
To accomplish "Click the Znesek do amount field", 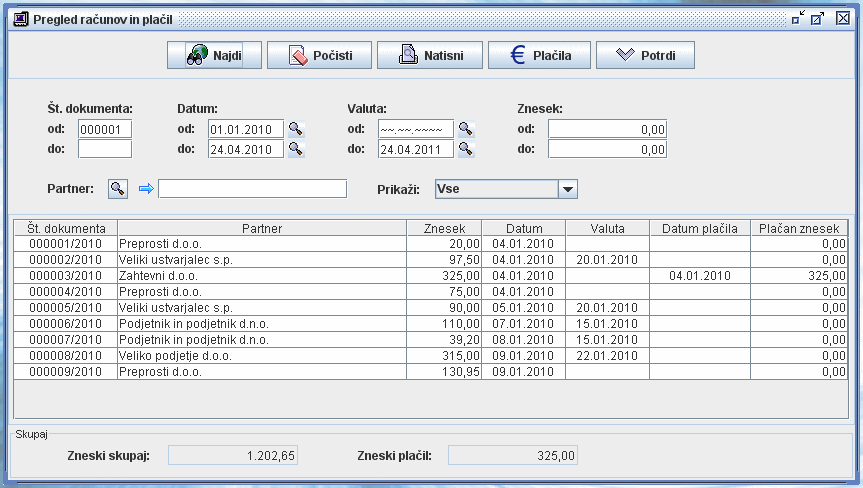I will point(607,149).
